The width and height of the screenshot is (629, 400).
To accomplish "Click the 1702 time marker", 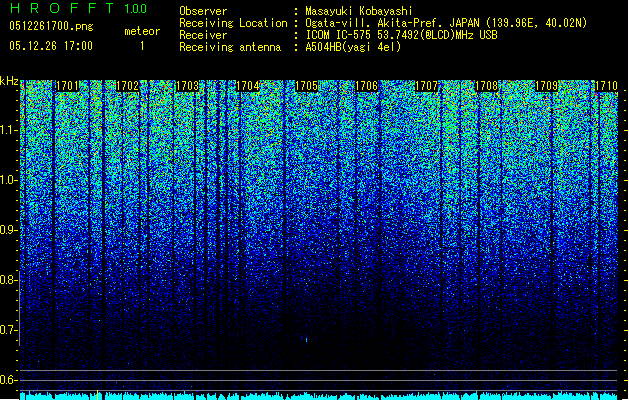I will click(127, 86).
